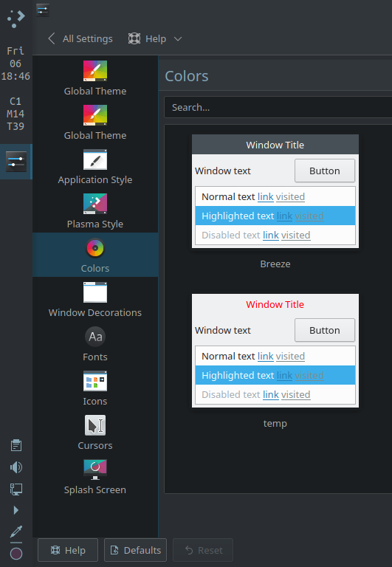Image resolution: width=392 pixels, height=567 pixels.
Task: Click the Defaults button
Action: pyautogui.click(x=135, y=550)
